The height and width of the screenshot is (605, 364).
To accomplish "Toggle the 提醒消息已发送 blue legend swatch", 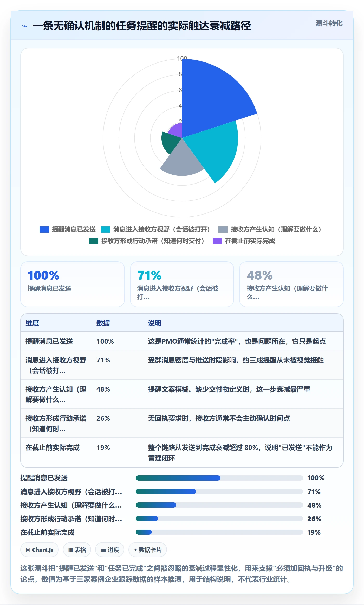I will [x=44, y=230].
